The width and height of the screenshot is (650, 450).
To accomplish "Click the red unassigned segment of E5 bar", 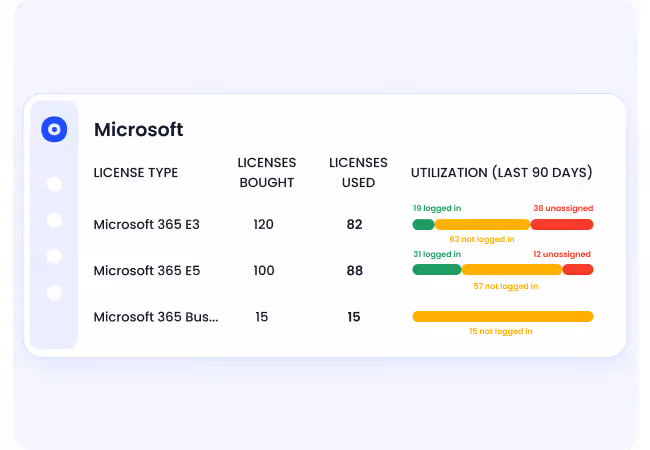I will 578,270.
